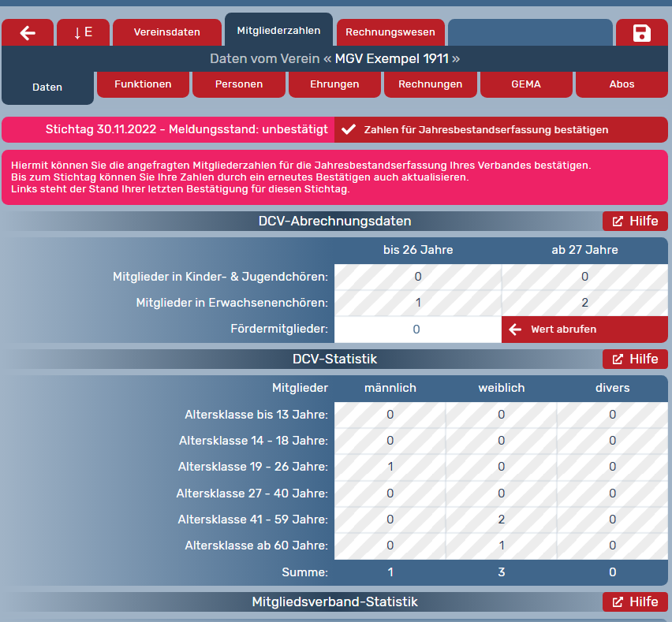Click the sort down E button
The height and width of the screenshot is (622, 672).
click(83, 32)
